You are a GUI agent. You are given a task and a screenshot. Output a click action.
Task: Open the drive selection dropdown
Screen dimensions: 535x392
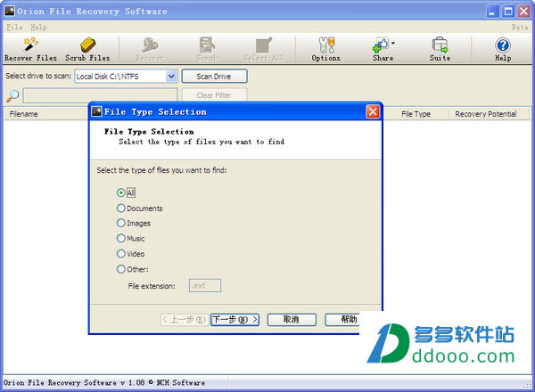(171, 77)
